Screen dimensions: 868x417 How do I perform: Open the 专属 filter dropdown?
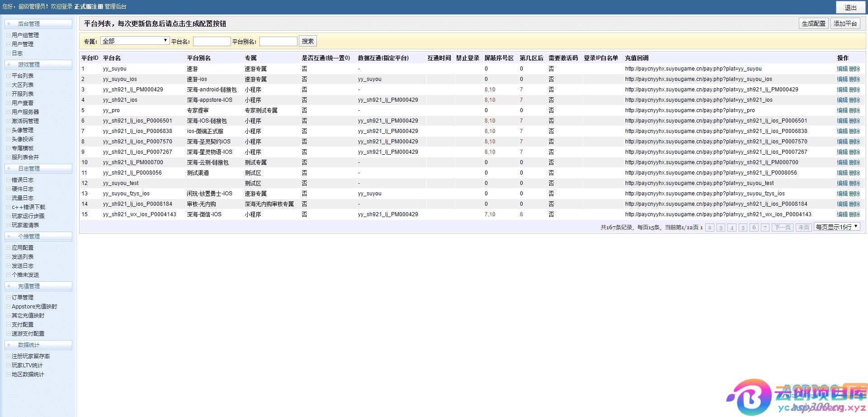pos(135,41)
